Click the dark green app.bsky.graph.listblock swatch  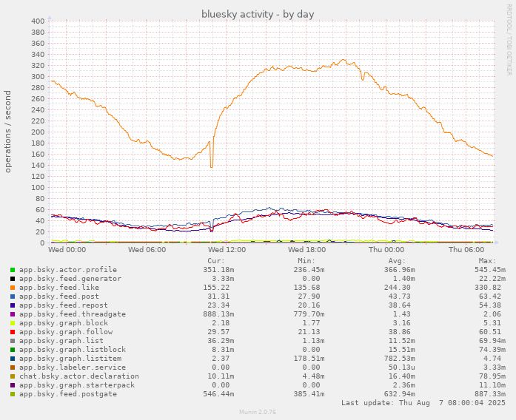point(13,350)
